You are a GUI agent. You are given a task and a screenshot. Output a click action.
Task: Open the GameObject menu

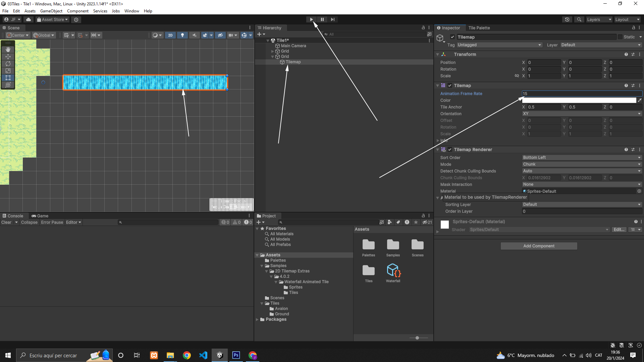[x=51, y=11]
